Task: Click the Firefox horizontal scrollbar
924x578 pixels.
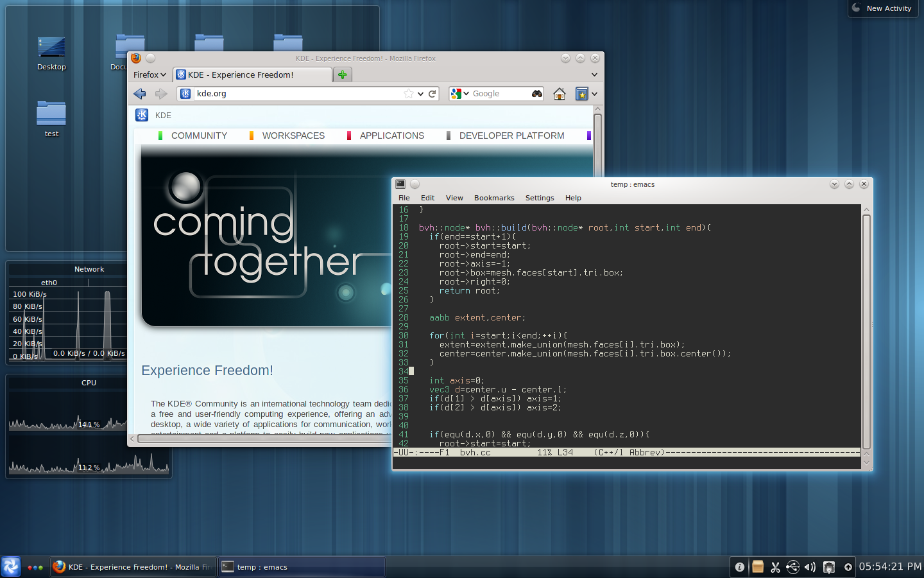Action: (264, 439)
